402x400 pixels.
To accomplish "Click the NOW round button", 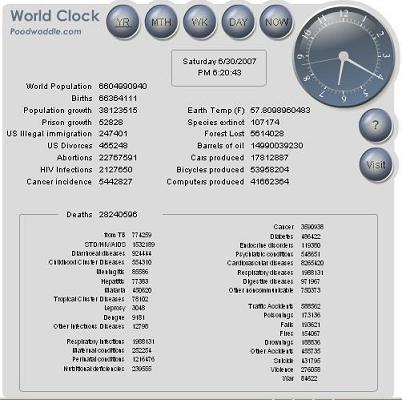I will click(x=276, y=22).
